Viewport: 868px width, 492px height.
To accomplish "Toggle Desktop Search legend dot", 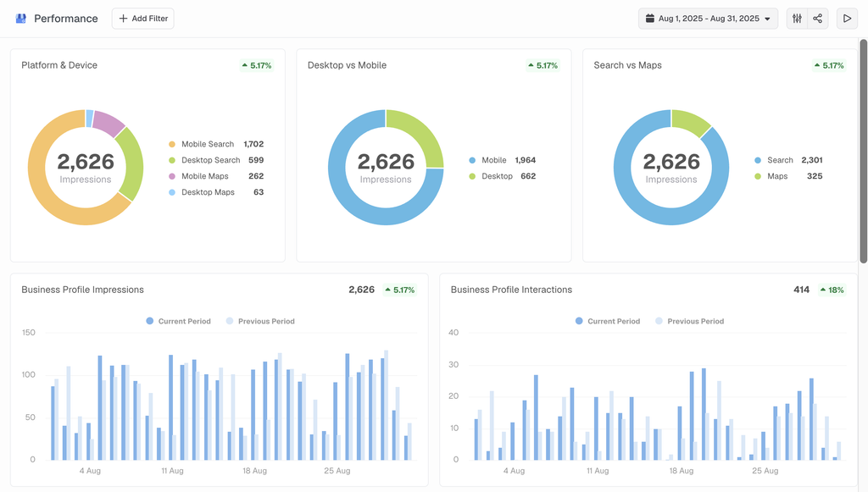I will [x=171, y=160].
